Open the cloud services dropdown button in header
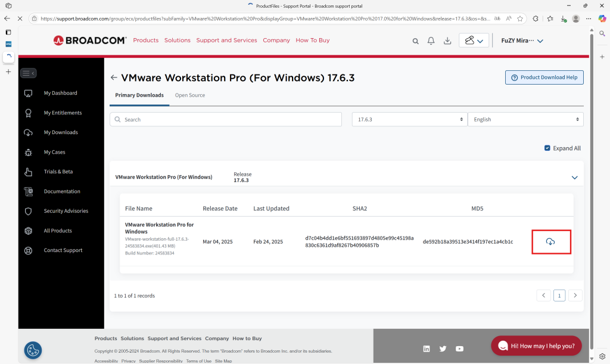Screen dimensions: 610x364 474,41
